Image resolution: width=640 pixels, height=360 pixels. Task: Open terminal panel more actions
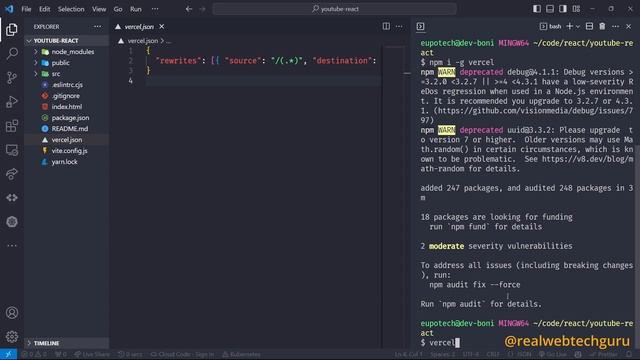tap(616, 27)
